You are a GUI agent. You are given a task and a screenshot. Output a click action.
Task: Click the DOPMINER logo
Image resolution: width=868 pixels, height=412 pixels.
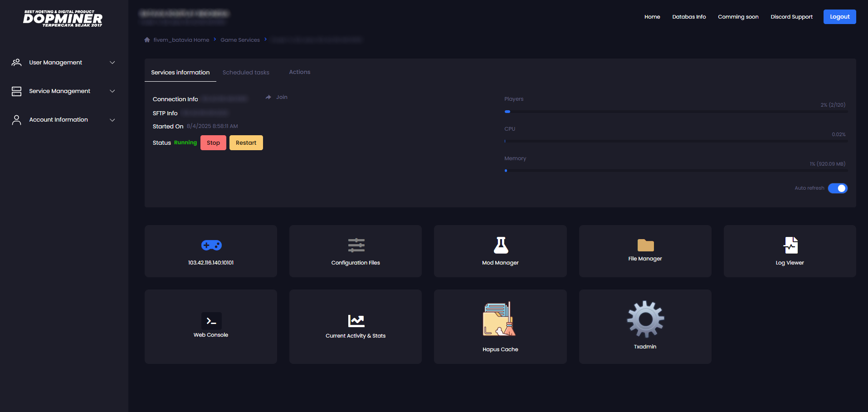point(63,19)
